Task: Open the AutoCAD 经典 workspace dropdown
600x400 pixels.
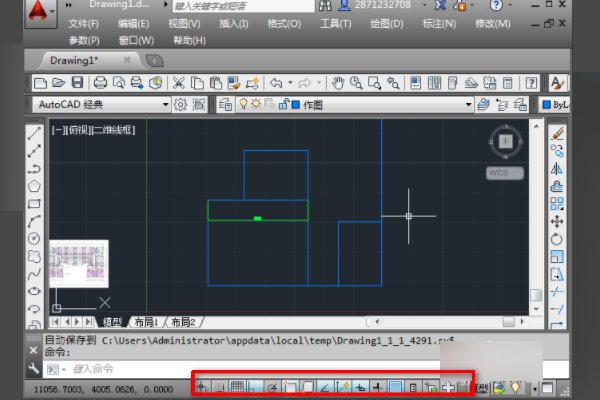Action: pyautogui.click(x=165, y=104)
